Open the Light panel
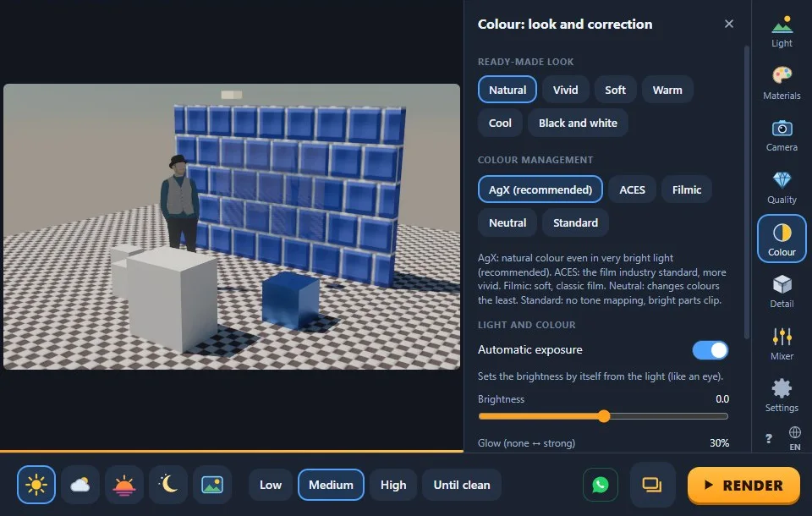812x516 pixels. pyautogui.click(x=782, y=31)
